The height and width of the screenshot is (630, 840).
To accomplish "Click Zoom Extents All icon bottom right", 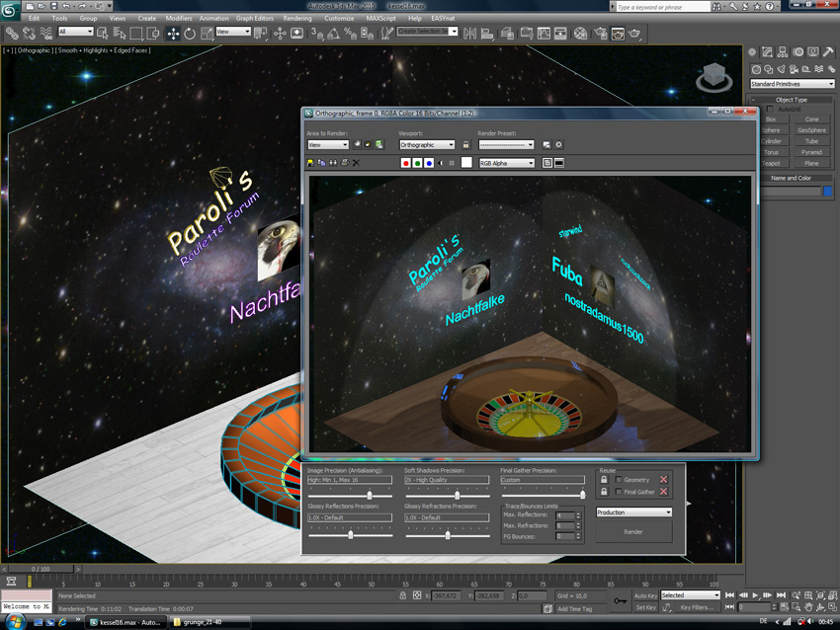I will 831,595.
